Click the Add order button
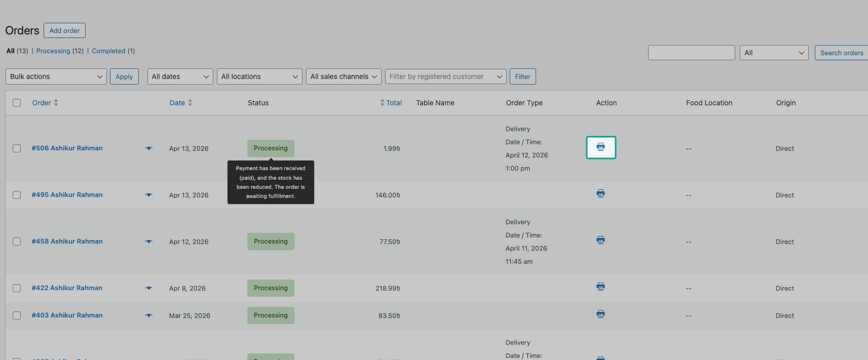 64,30
